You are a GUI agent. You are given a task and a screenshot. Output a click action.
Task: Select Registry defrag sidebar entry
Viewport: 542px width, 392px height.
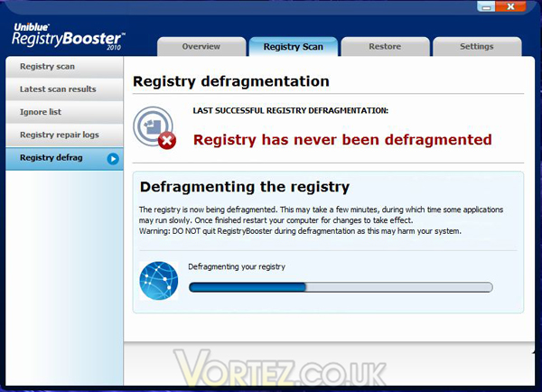(x=64, y=158)
